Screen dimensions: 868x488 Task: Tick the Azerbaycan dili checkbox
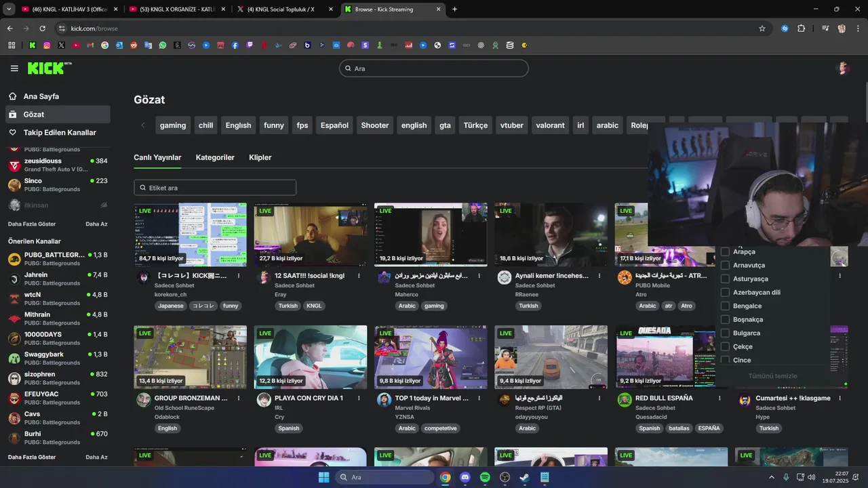point(725,292)
